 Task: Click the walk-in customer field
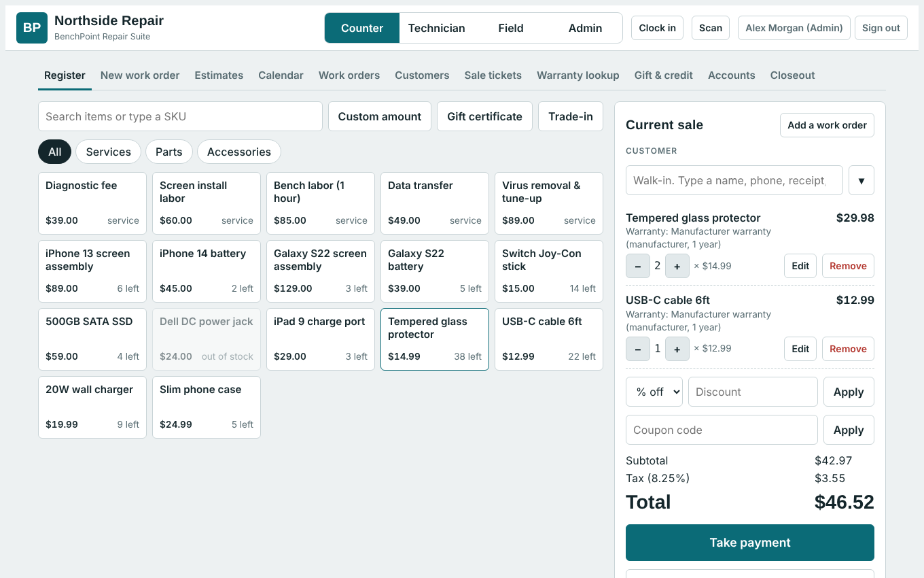(734, 180)
